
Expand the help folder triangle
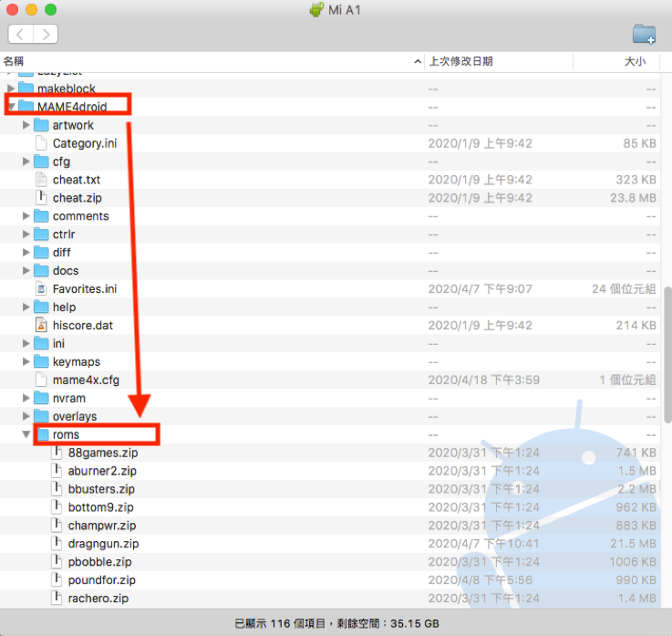tap(26, 308)
